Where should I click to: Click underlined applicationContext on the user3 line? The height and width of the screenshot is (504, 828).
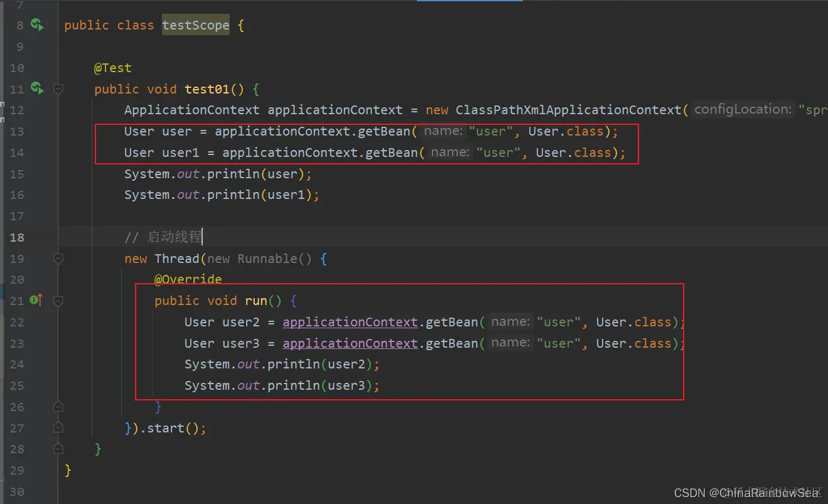(x=350, y=343)
